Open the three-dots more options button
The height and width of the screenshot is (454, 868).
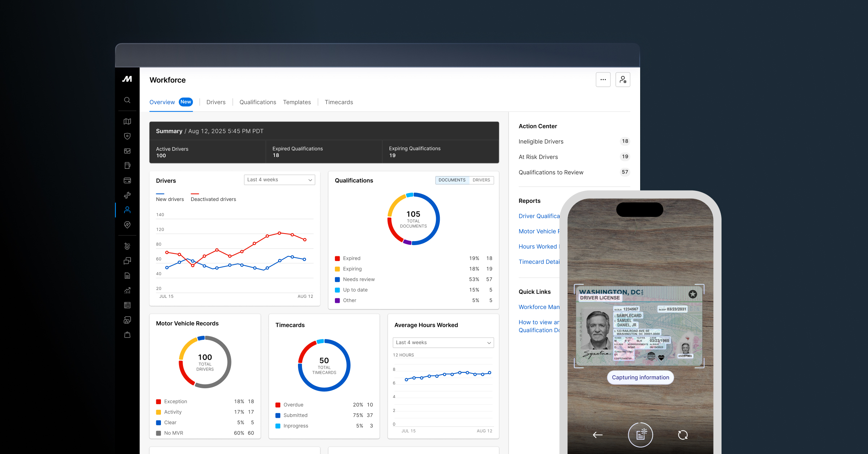pyautogui.click(x=603, y=80)
